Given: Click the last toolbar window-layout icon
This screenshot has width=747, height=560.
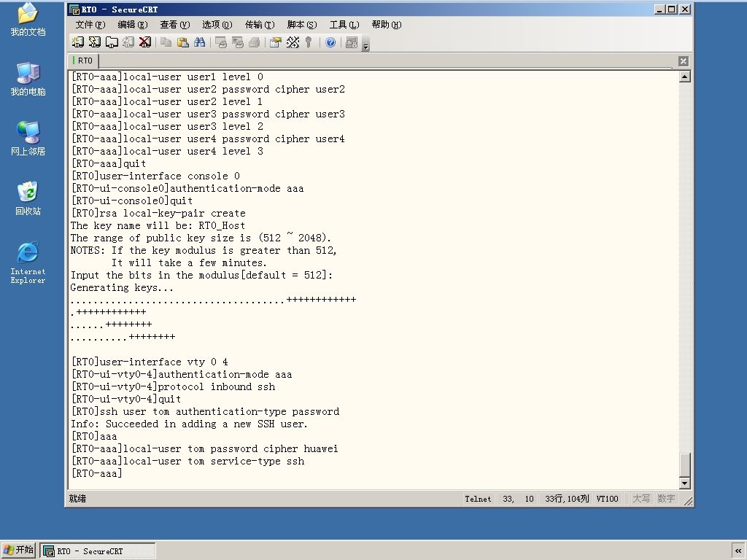Looking at the screenshot, I should pos(352,42).
